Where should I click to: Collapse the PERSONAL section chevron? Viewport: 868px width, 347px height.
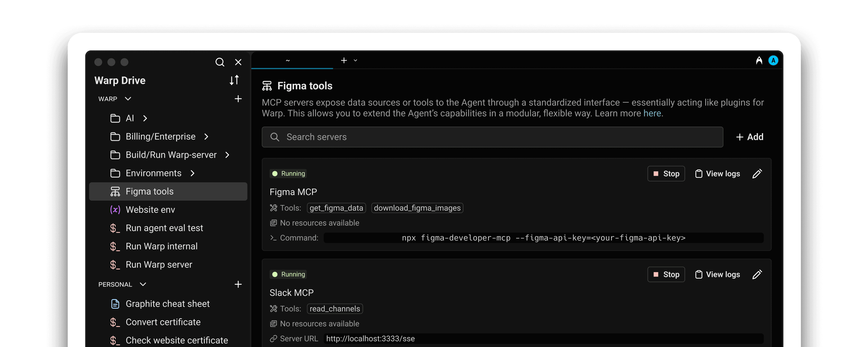[x=143, y=284]
